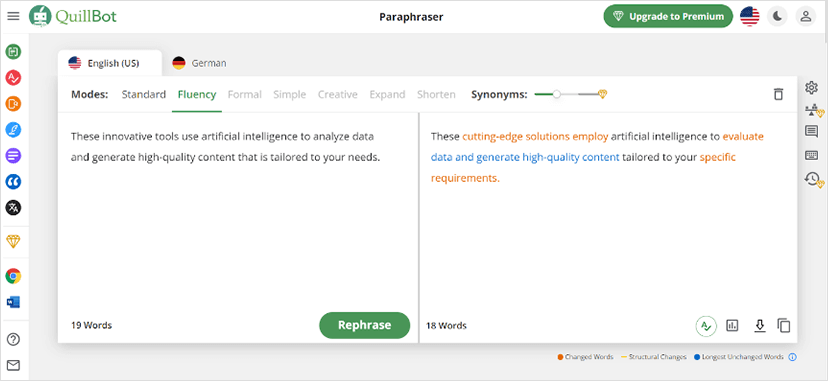Click the Paraphraser page title

click(411, 17)
